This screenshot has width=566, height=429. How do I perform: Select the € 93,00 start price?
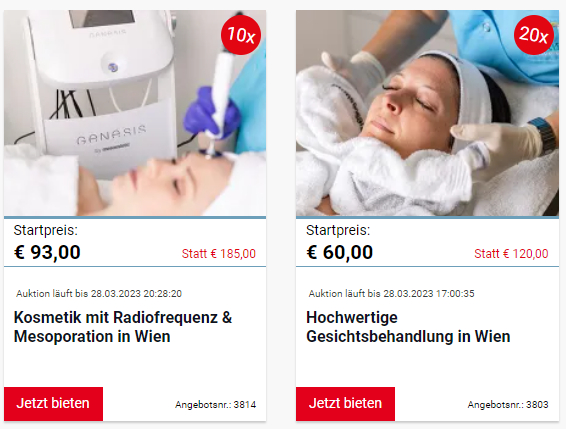47,252
